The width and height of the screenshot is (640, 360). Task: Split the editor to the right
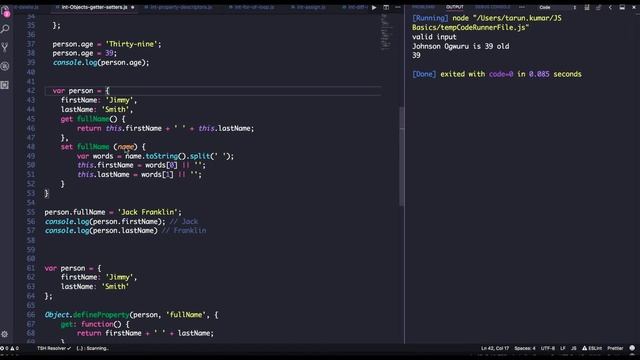pyautogui.click(x=386, y=7)
